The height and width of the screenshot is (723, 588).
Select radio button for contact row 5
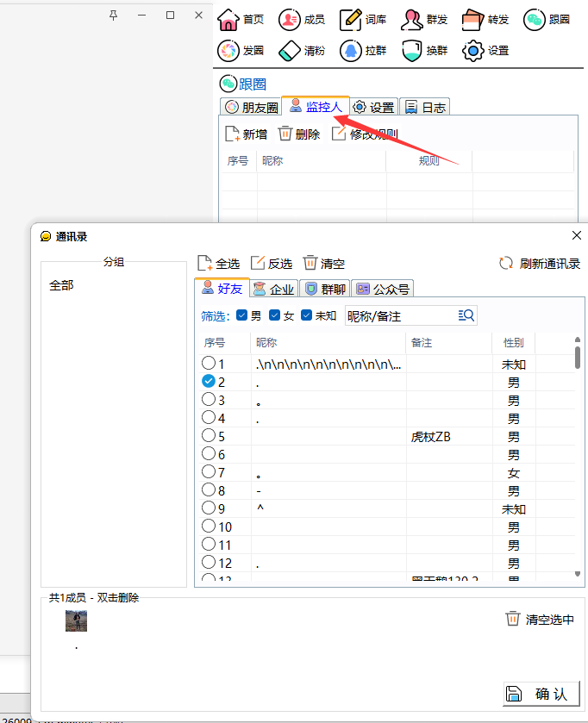[x=209, y=436]
